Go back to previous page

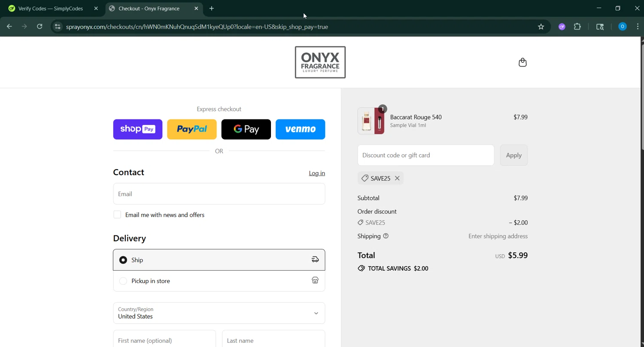tap(9, 27)
